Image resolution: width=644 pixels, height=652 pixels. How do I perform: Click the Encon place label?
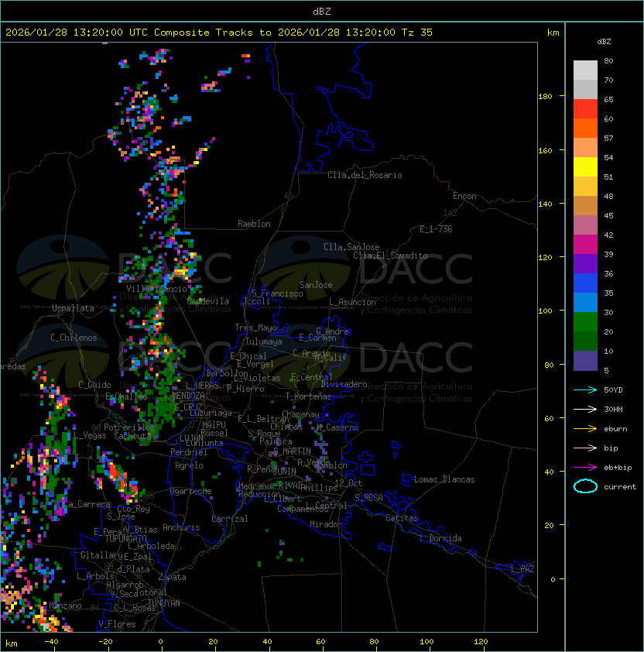(464, 196)
